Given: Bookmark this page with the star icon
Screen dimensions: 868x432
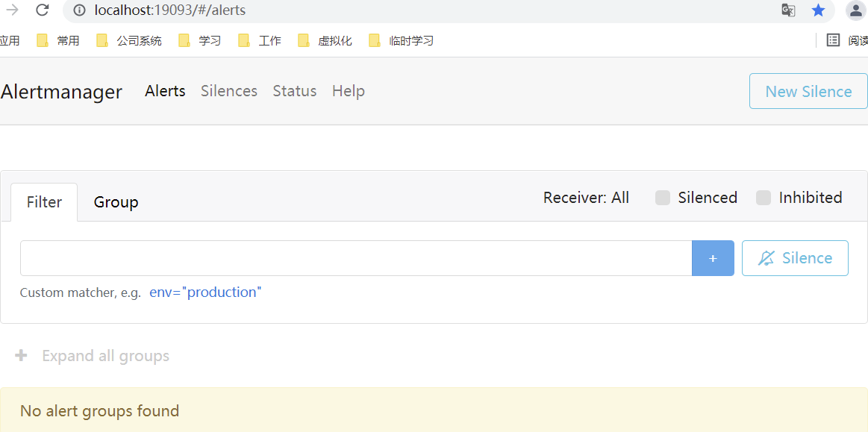Looking at the screenshot, I should 818,10.
